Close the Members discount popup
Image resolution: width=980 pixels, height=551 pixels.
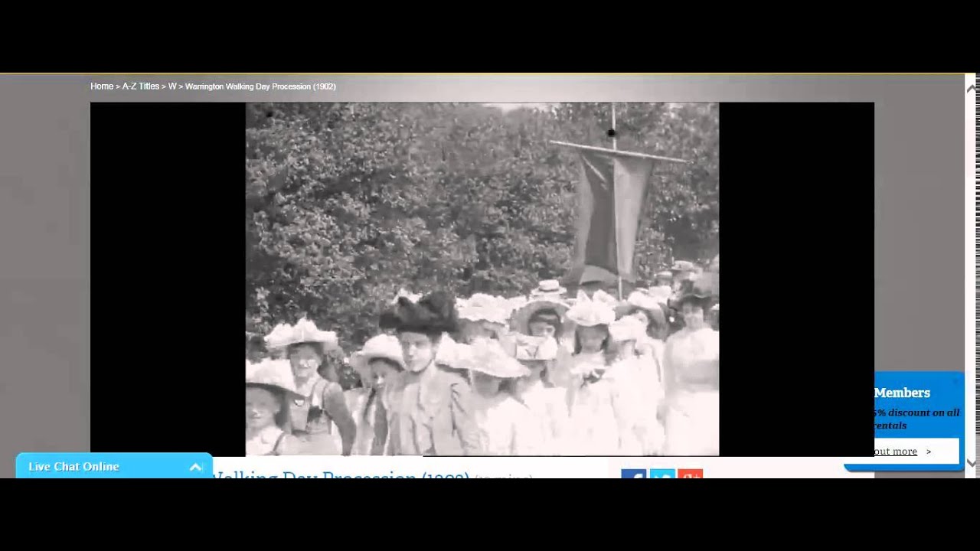click(955, 380)
